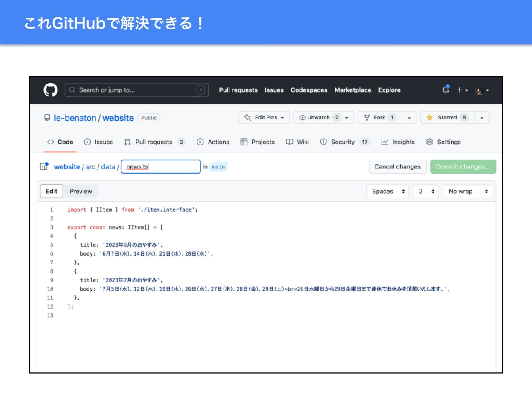Click the eye icon on Unwatch

302,117
